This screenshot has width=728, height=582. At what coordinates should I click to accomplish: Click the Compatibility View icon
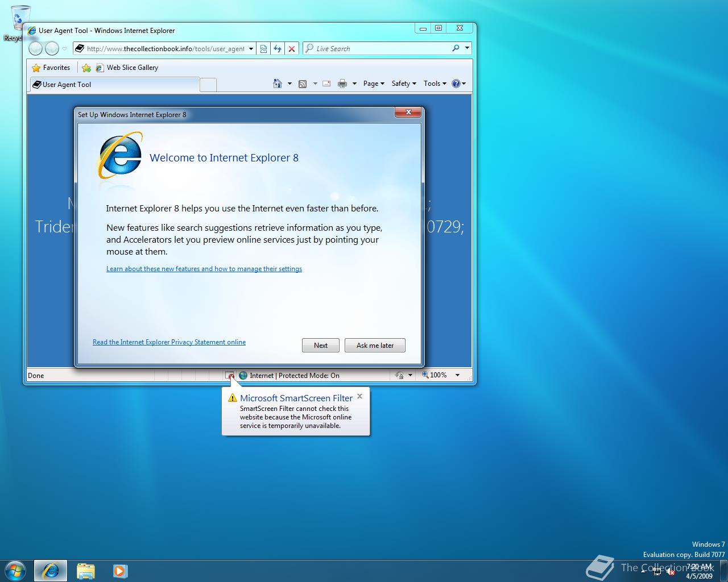(263, 49)
